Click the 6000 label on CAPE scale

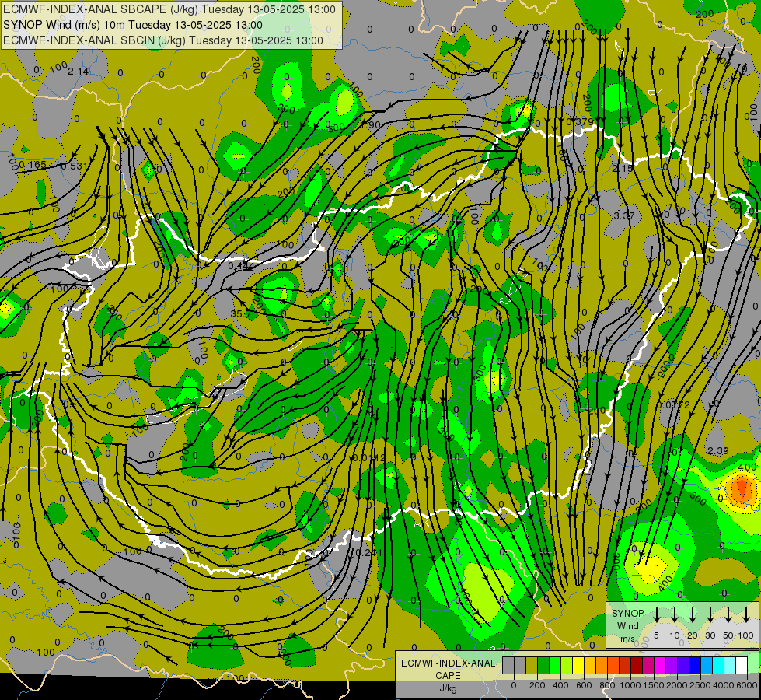tap(748, 685)
